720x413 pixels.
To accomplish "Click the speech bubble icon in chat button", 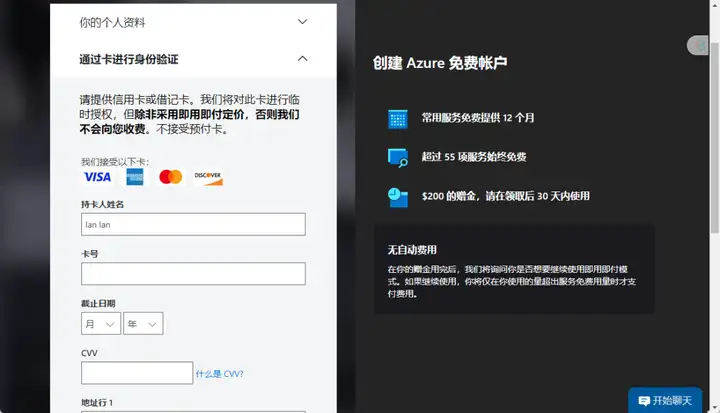I will point(644,401).
